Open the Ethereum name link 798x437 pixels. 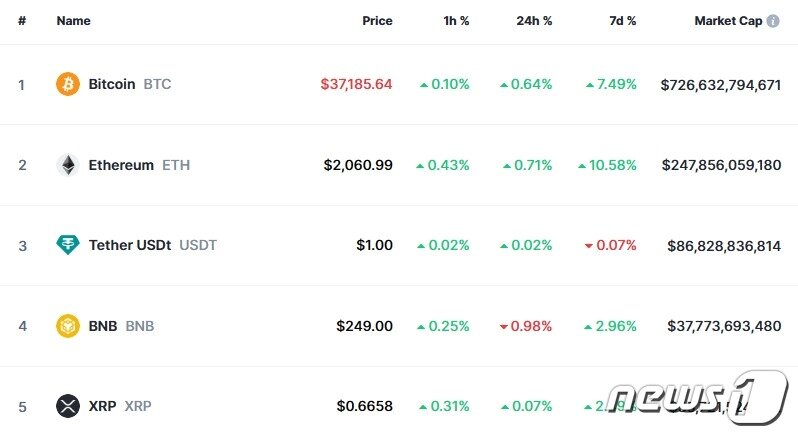click(121, 165)
